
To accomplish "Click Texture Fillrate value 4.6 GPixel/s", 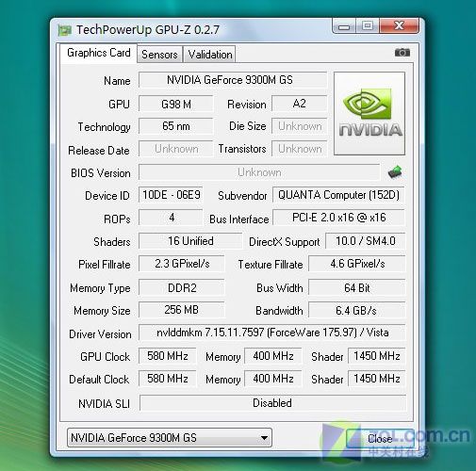I will pos(357,264).
